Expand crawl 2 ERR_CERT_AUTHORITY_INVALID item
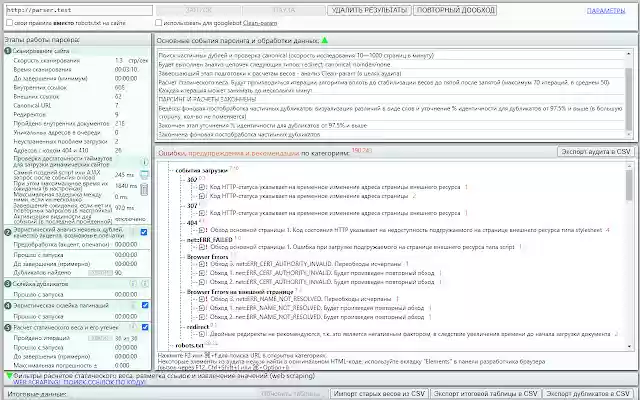The image size is (640, 400). tap(202, 282)
